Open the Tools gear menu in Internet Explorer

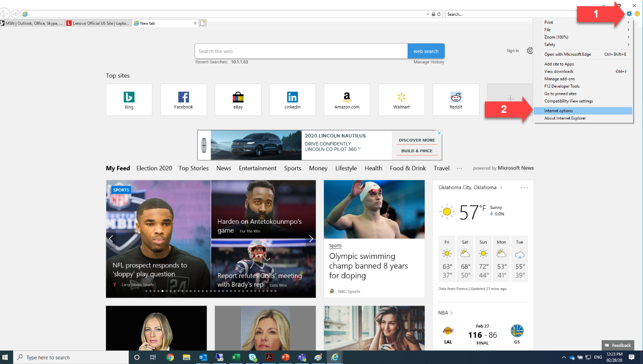(629, 14)
